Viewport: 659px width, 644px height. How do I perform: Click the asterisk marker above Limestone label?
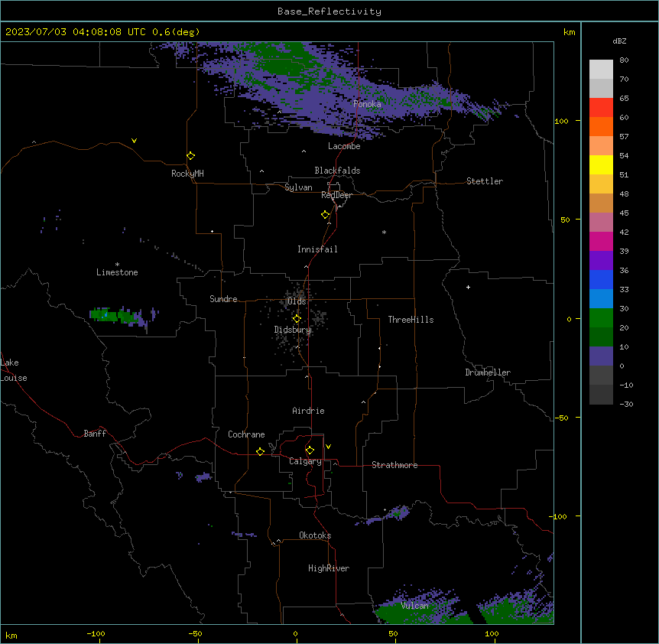[117, 264]
